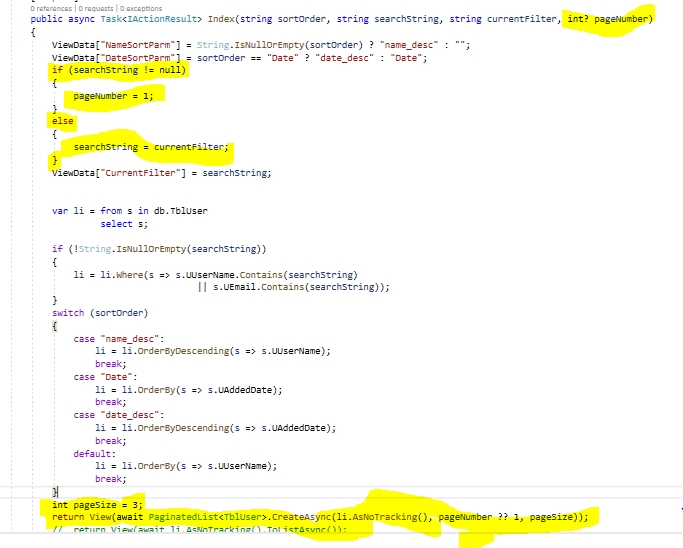
Task: Click "if (!String.IsNullOrEmpty(searchString))" condition
Action: pyautogui.click(x=159, y=249)
